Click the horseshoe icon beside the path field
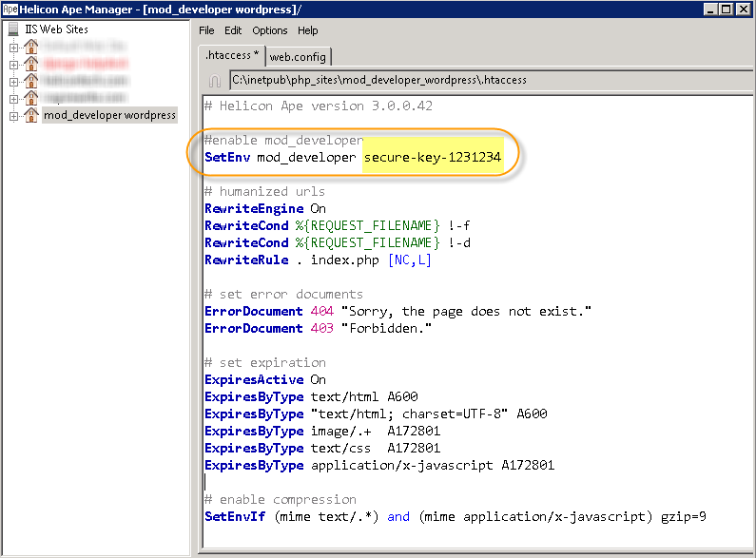The image size is (756, 558). tap(215, 81)
